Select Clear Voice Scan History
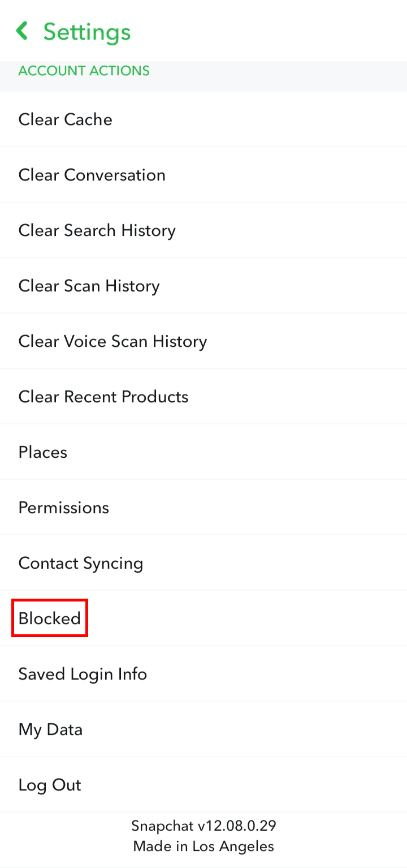407x868 pixels. (x=112, y=341)
